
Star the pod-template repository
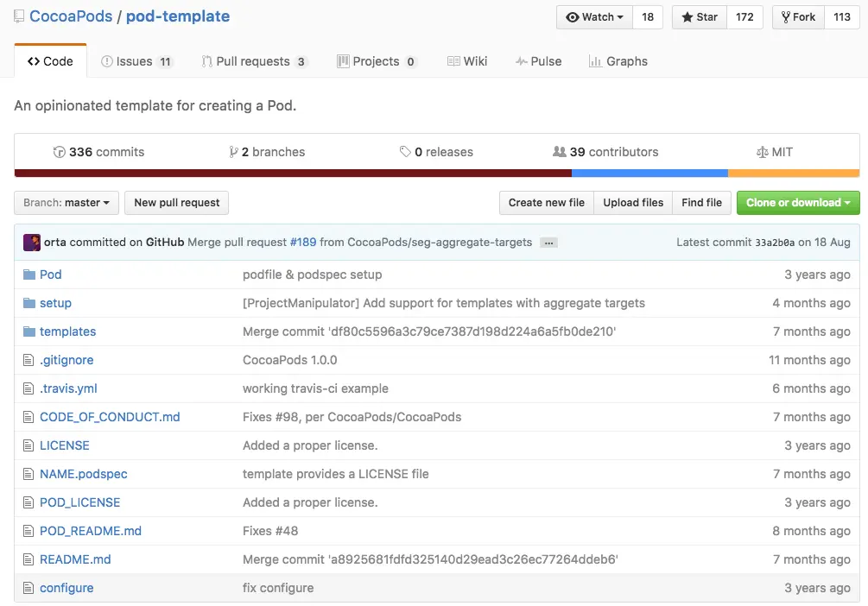(700, 17)
